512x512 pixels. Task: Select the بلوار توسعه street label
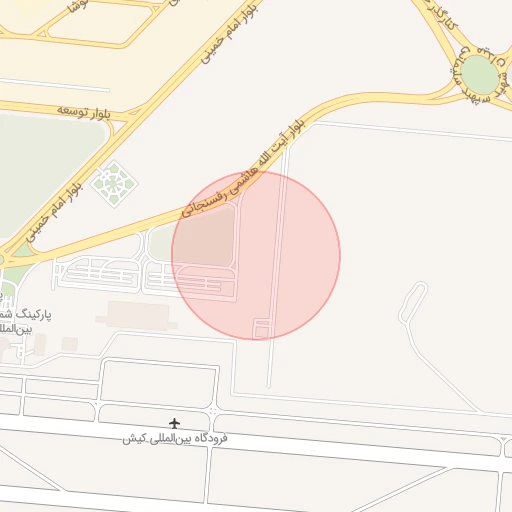click(83, 112)
